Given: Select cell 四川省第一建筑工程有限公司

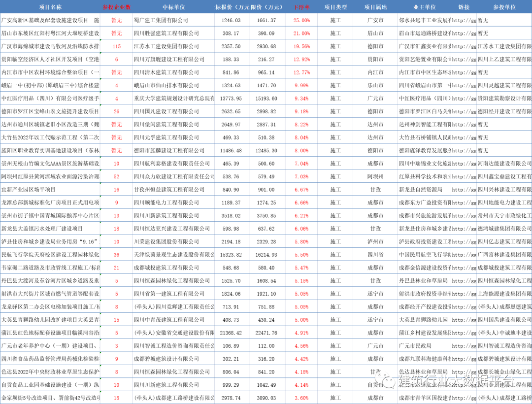Looking at the screenshot, I should click(x=169, y=294).
